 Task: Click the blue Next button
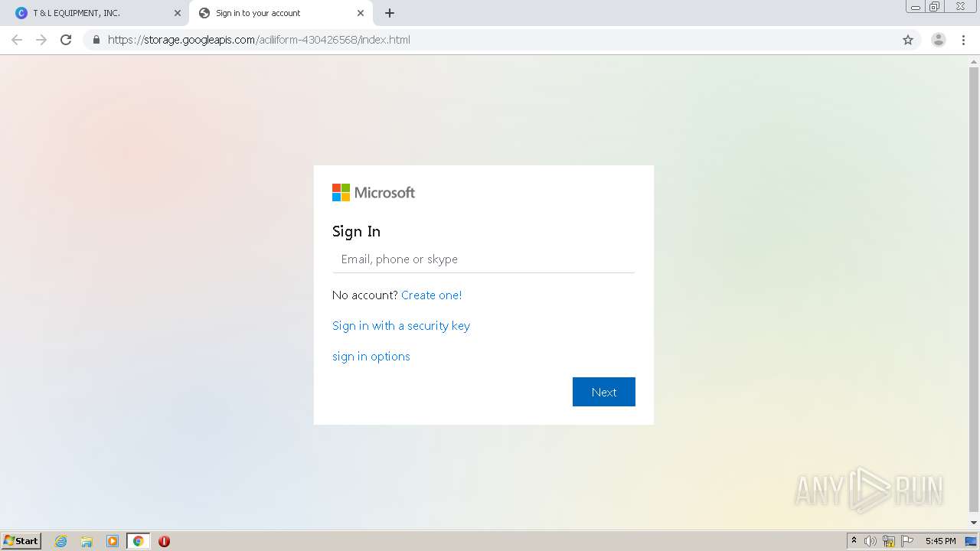point(604,392)
